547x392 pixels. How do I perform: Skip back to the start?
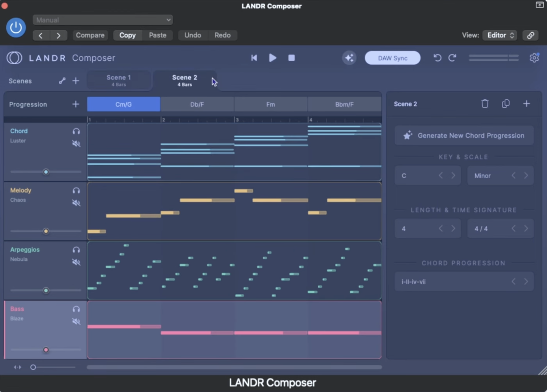[254, 58]
